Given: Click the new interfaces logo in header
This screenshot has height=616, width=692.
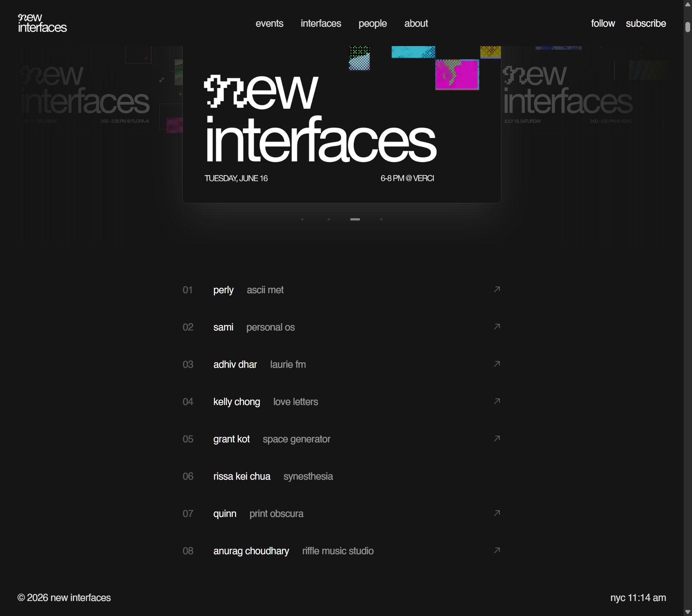Looking at the screenshot, I should pos(42,23).
